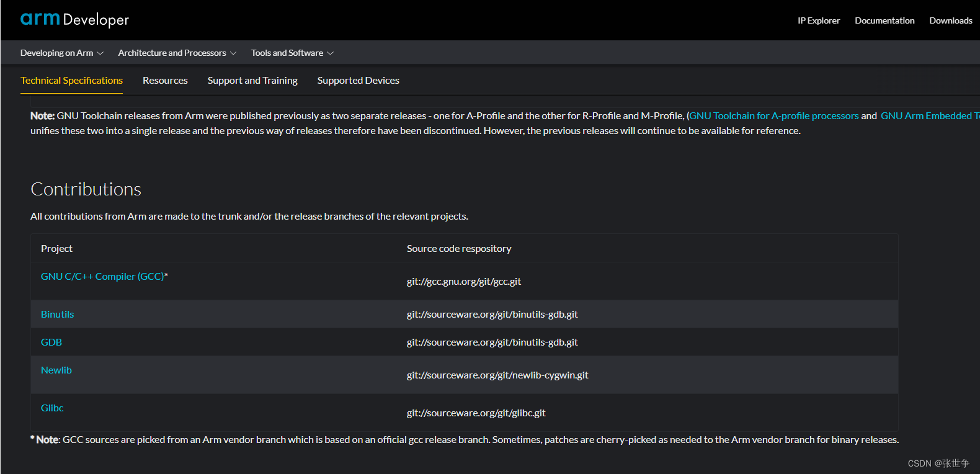Click the Developing on Arm chevron
Screen dimensions: 980x474
(x=100, y=53)
